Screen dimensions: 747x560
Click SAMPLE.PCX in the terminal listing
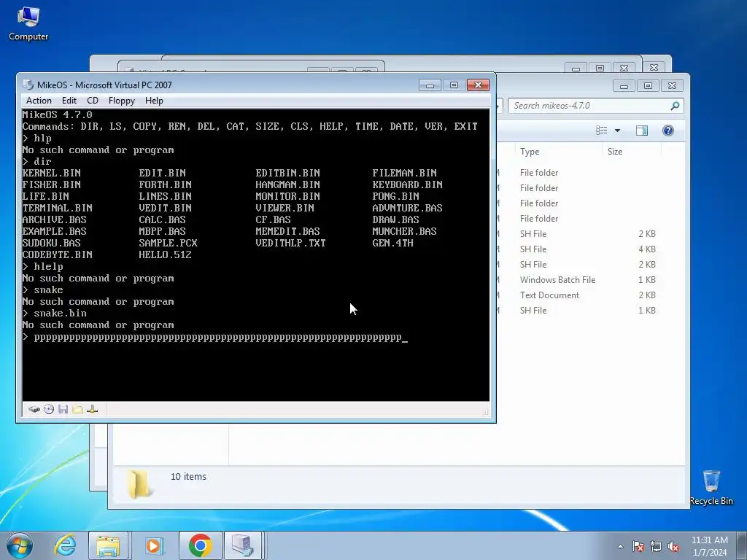tap(169, 243)
